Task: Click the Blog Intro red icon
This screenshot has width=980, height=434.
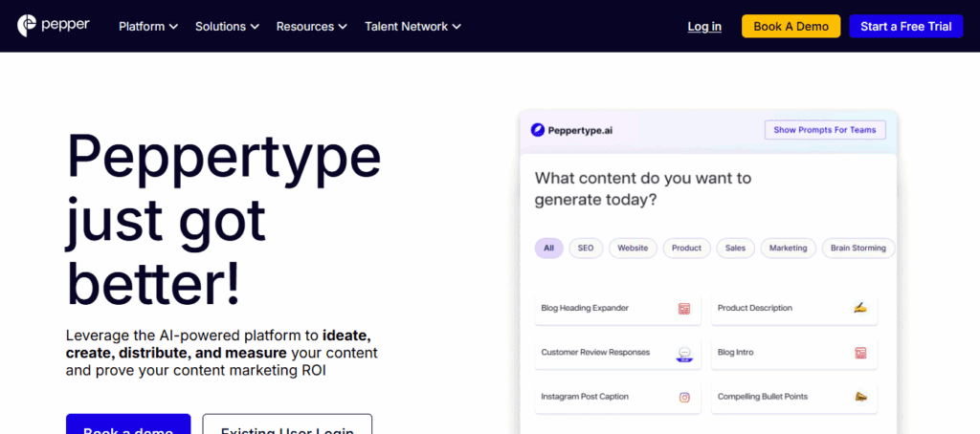Action: [860, 353]
